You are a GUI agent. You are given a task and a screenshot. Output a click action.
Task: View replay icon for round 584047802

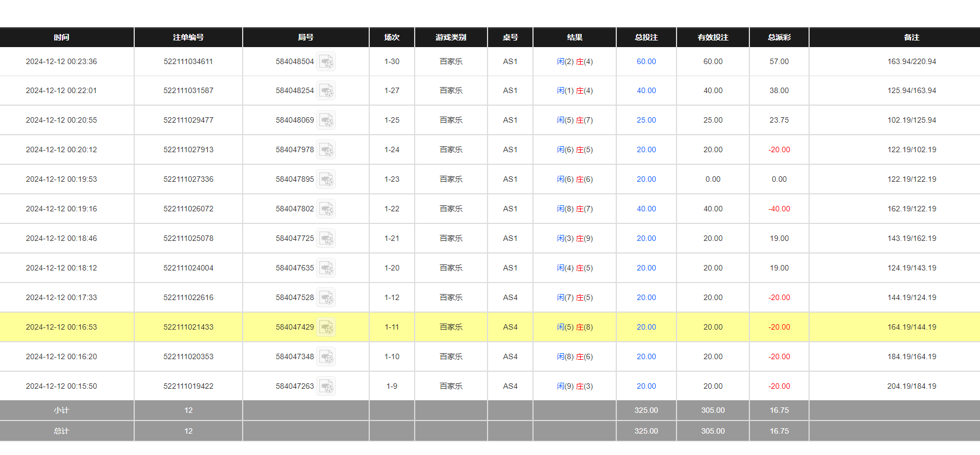coord(326,209)
